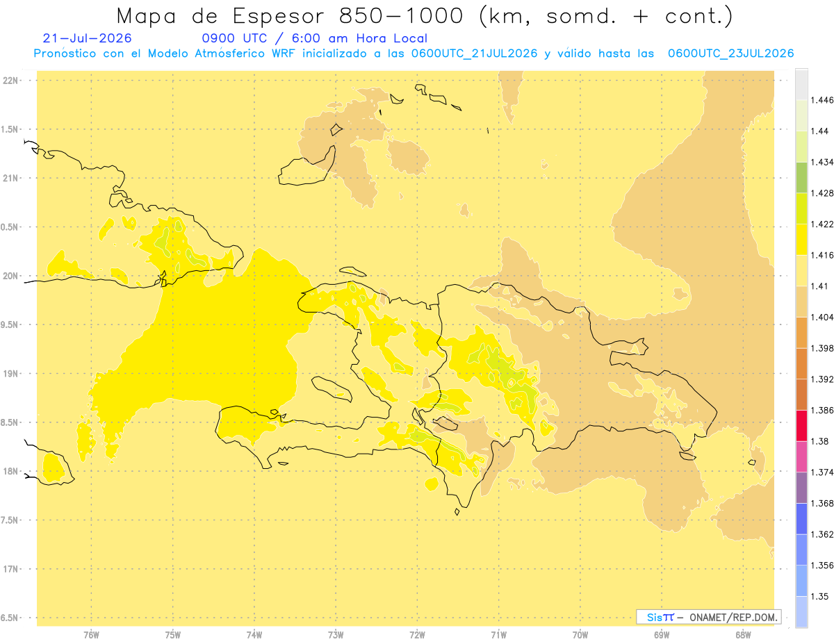
Task: Click the colorbar value '1.398'
Action: tap(823, 348)
